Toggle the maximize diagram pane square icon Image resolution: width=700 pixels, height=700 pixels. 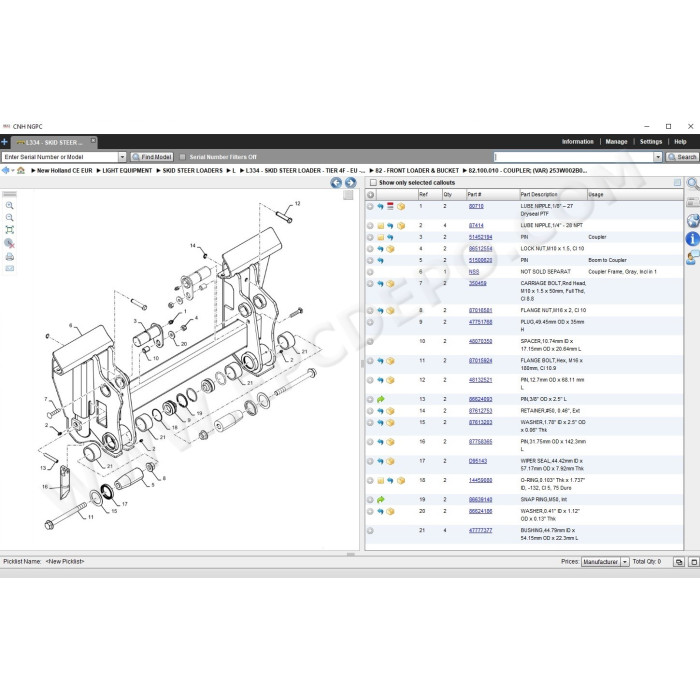pos(348,195)
